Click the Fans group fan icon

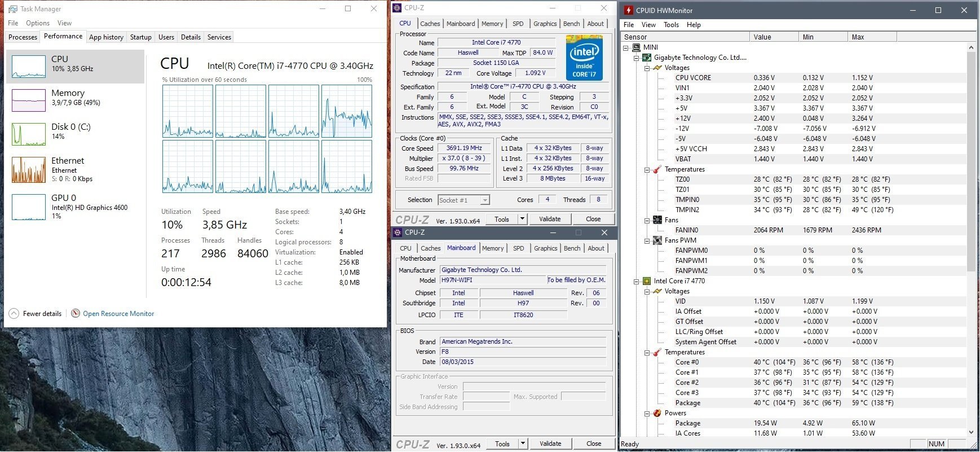click(657, 220)
